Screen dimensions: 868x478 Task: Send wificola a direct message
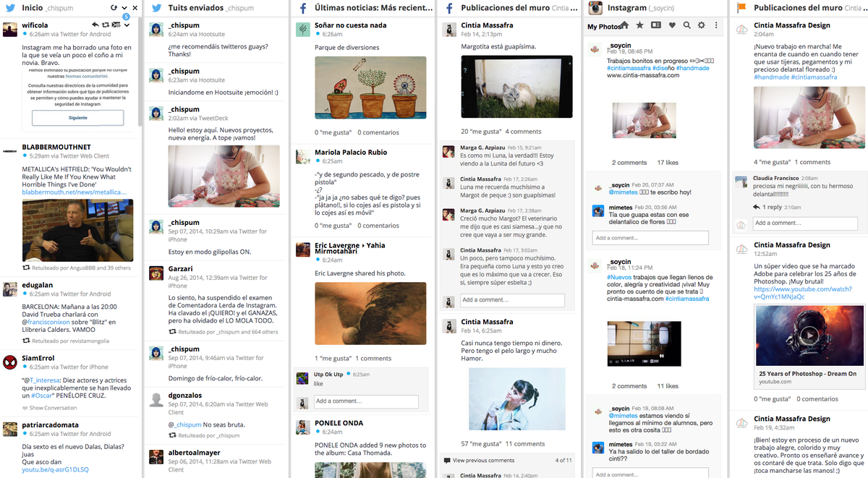116,25
